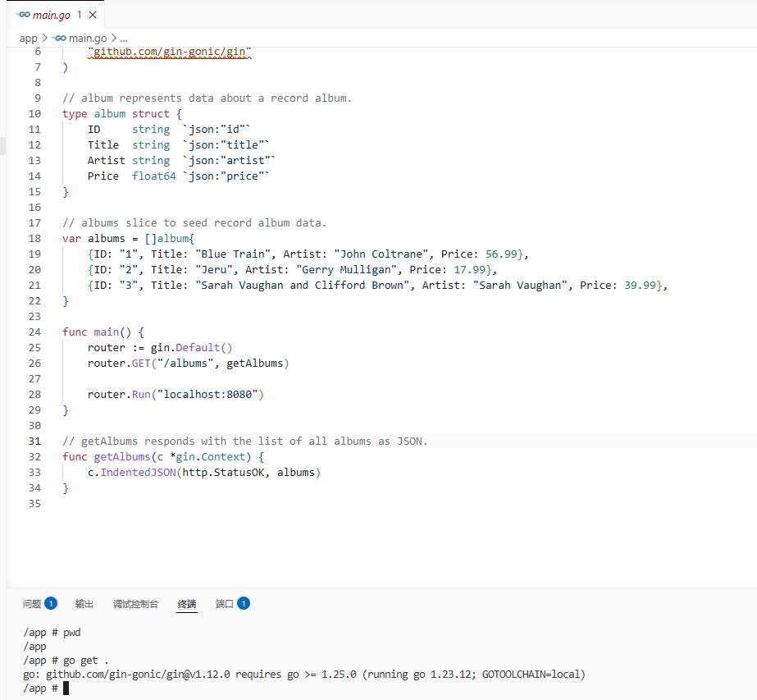
Task: Click the Go icon in the breadcrumb
Action: (60, 39)
